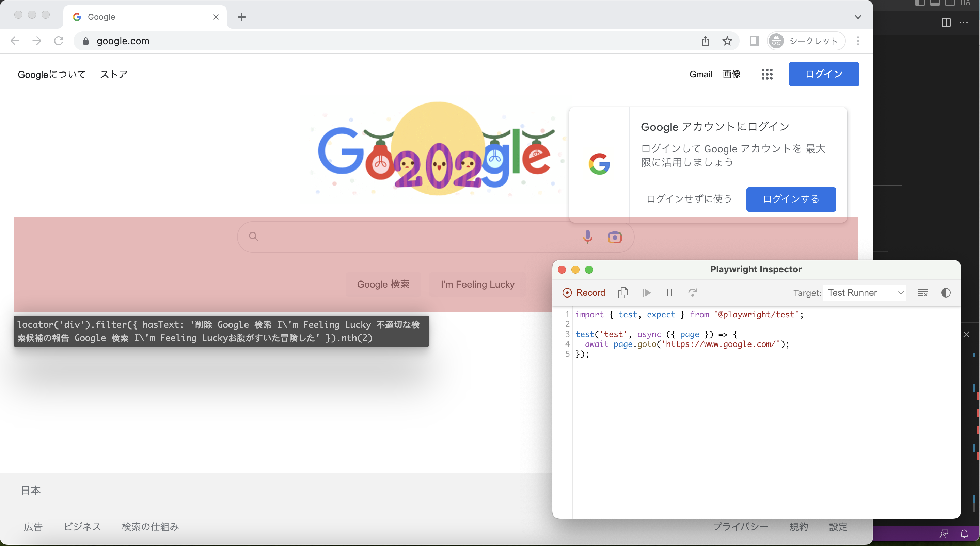Viewport: 980px width, 546px height.
Task: Copy generated code in Playwright Inspector
Action: [623, 293]
